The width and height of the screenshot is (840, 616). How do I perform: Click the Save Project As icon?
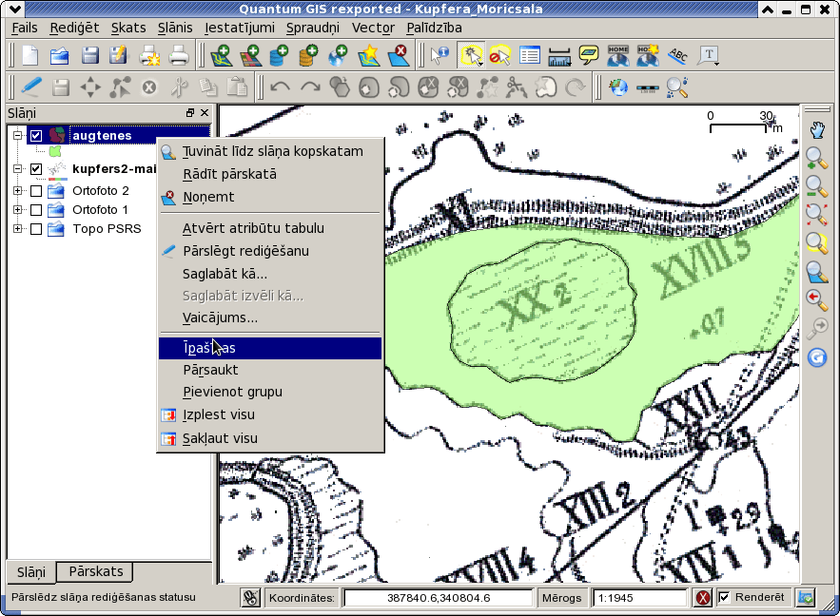click(x=119, y=55)
